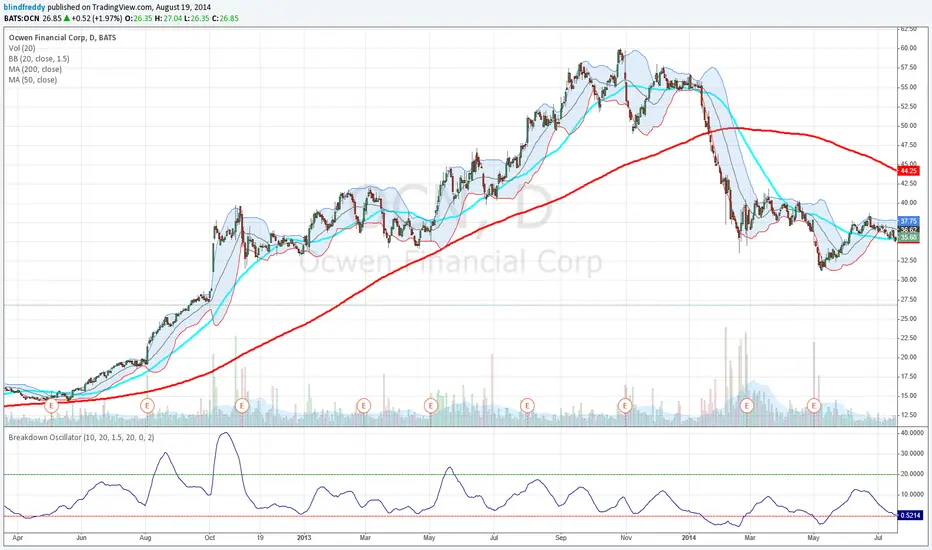This screenshot has height=550, width=932.
Task: Select the Vol (20) indicator label
Action: [22, 48]
